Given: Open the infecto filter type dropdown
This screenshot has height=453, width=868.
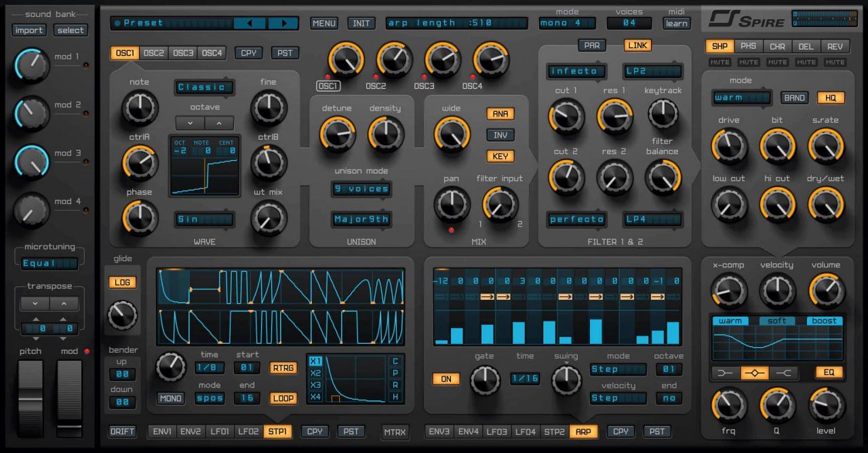Looking at the screenshot, I should [576, 71].
